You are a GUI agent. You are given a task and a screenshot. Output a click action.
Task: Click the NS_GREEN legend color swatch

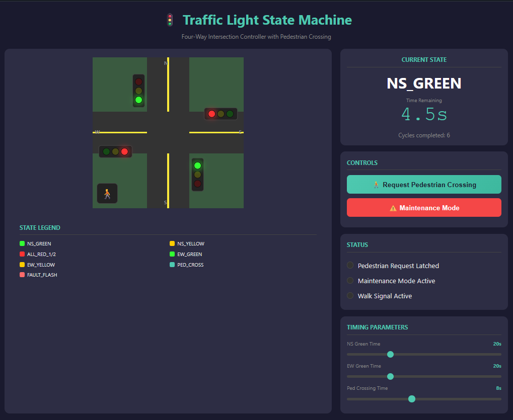coord(22,243)
